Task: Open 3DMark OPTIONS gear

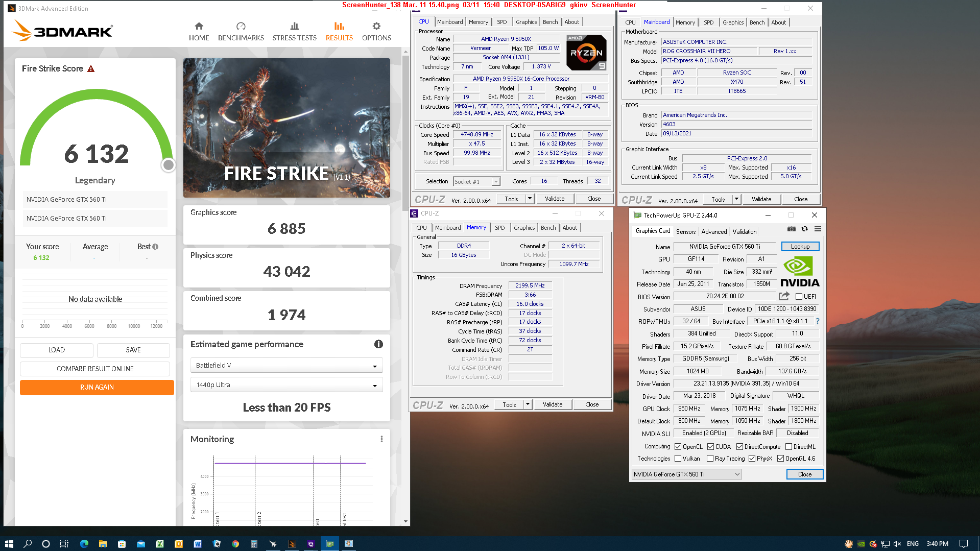Action: [x=376, y=32]
